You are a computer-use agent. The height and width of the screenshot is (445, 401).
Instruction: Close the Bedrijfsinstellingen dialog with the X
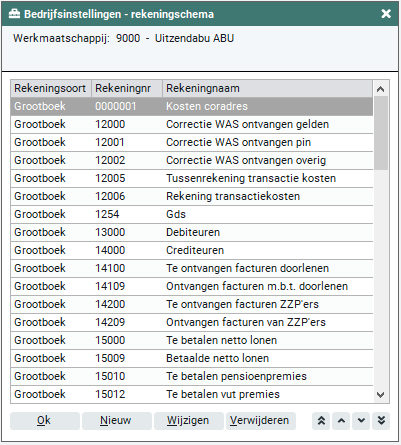(386, 14)
